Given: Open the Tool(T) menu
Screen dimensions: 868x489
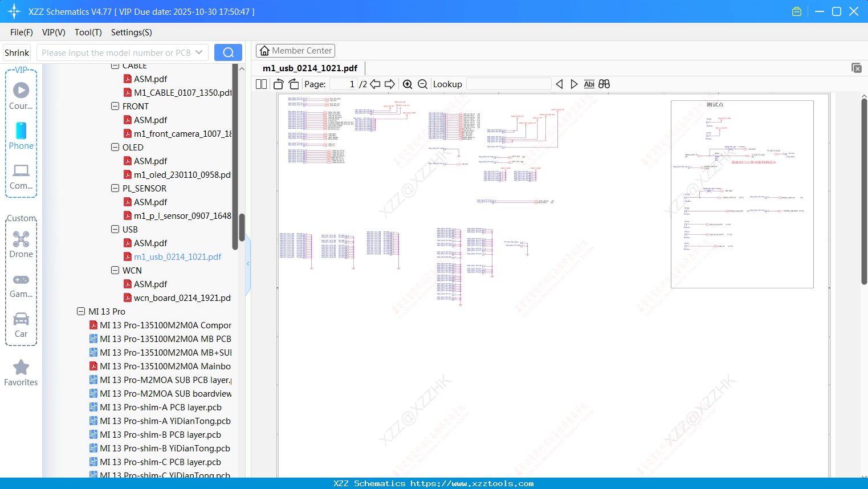Looking at the screenshot, I should (x=88, y=32).
